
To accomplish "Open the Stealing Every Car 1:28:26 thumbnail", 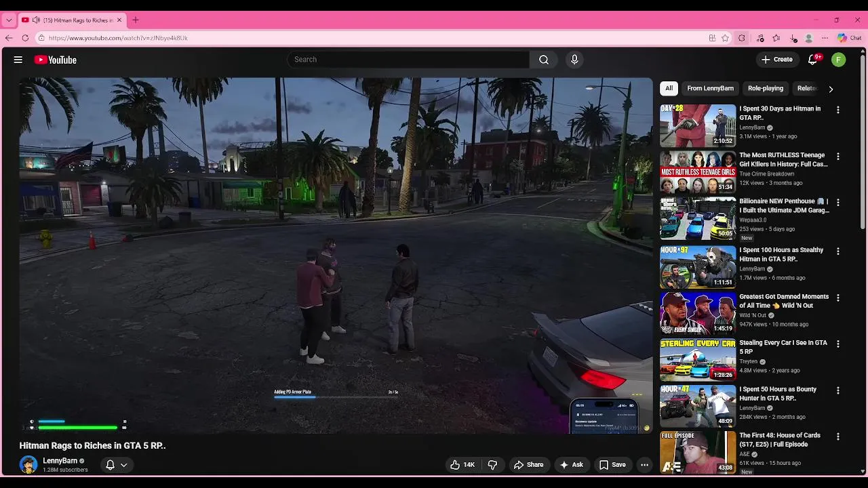I will [x=698, y=359].
